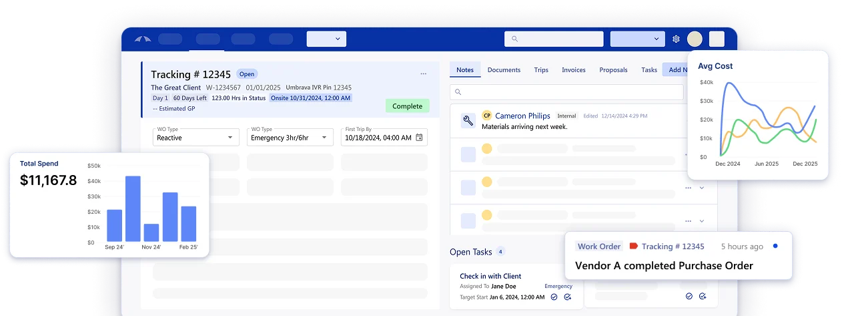The height and width of the screenshot is (316, 868).
Task: Open calendar picker in First Trip By field
Action: 419,138
